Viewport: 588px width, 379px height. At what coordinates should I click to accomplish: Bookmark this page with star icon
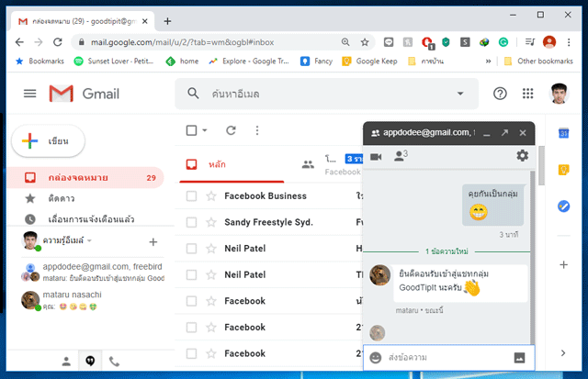coord(365,42)
